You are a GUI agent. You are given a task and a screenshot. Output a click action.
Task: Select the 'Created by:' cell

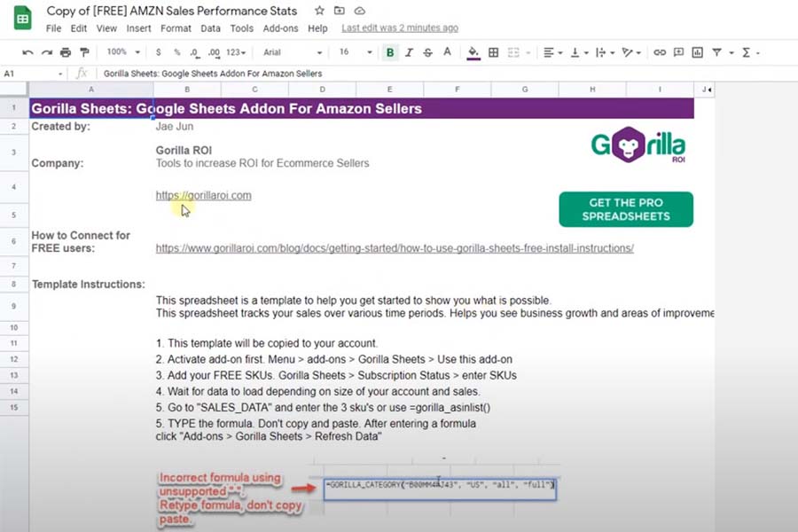coord(91,126)
